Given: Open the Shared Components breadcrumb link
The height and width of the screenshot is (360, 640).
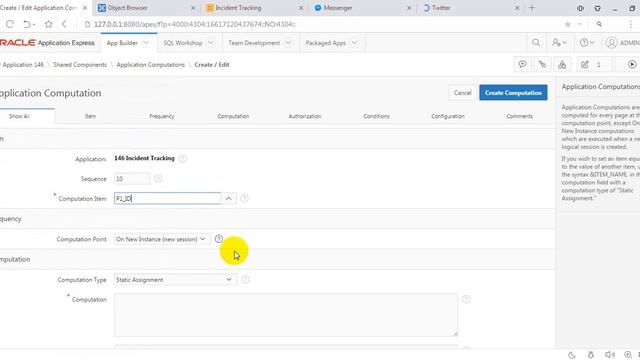Looking at the screenshot, I should tap(80, 64).
